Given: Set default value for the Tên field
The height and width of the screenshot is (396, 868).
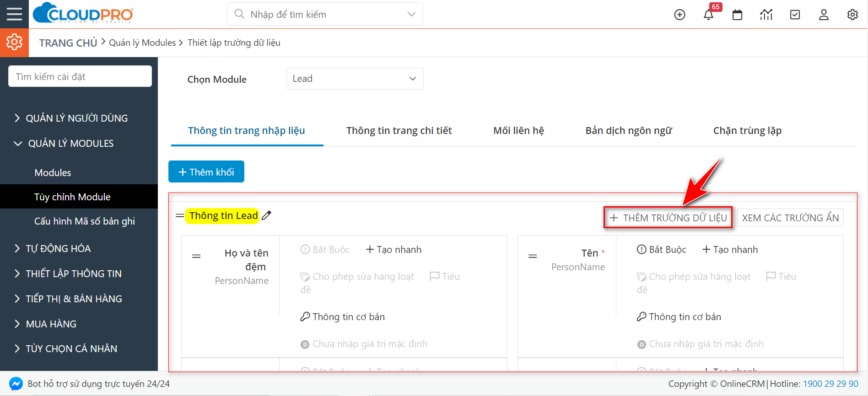Looking at the screenshot, I should [x=700, y=344].
